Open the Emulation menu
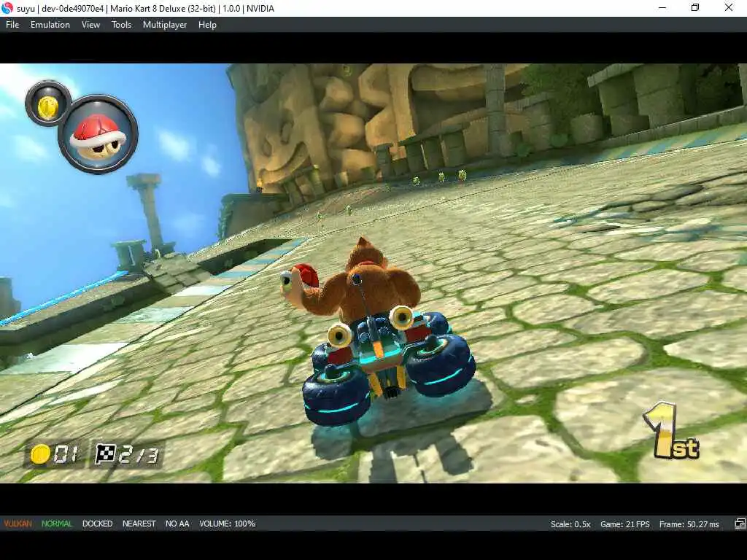This screenshot has height=560, width=747. [x=50, y=25]
